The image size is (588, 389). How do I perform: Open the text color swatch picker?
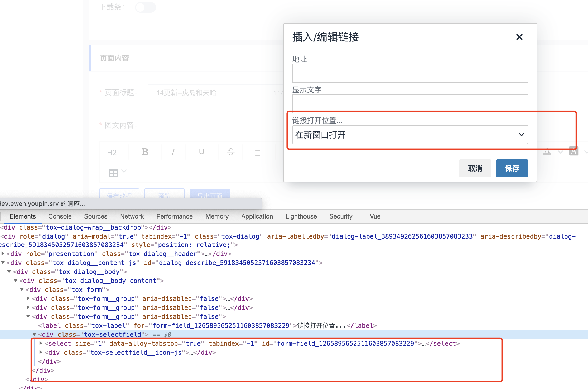pyautogui.click(x=560, y=152)
